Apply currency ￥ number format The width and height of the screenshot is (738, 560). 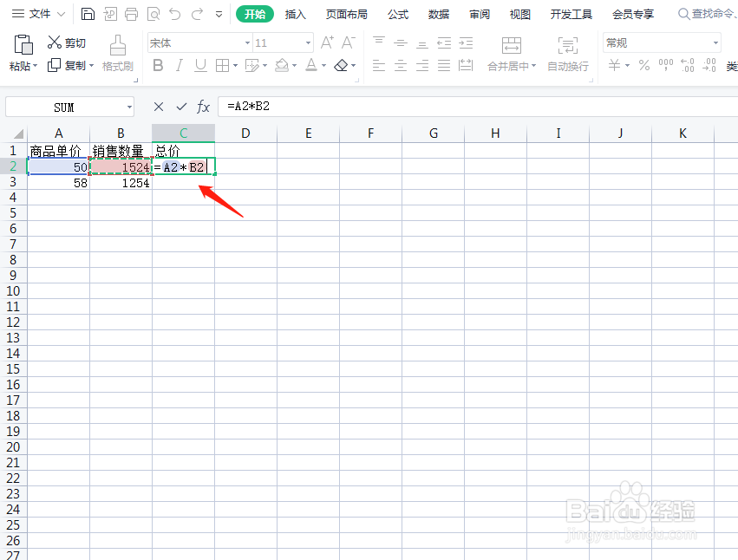(614, 65)
